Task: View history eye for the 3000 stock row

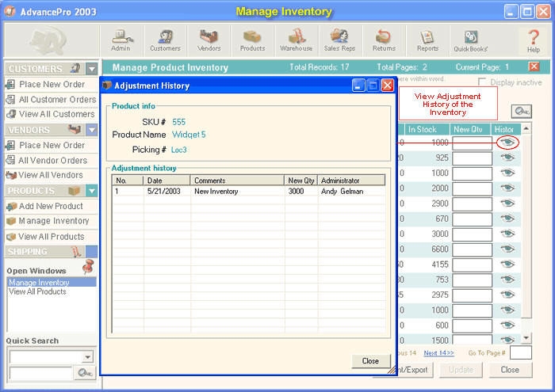Action: (x=507, y=234)
